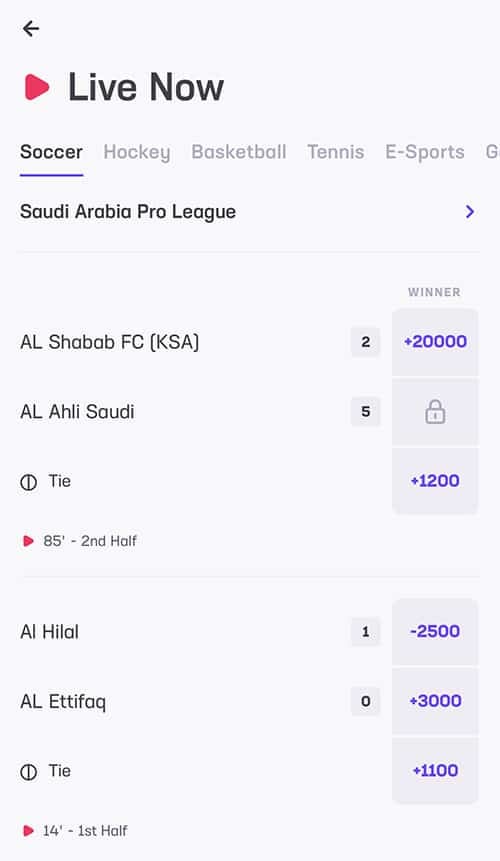
Task: Tap the live indicator beside 14' 1st Half
Action: click(28, 831)
